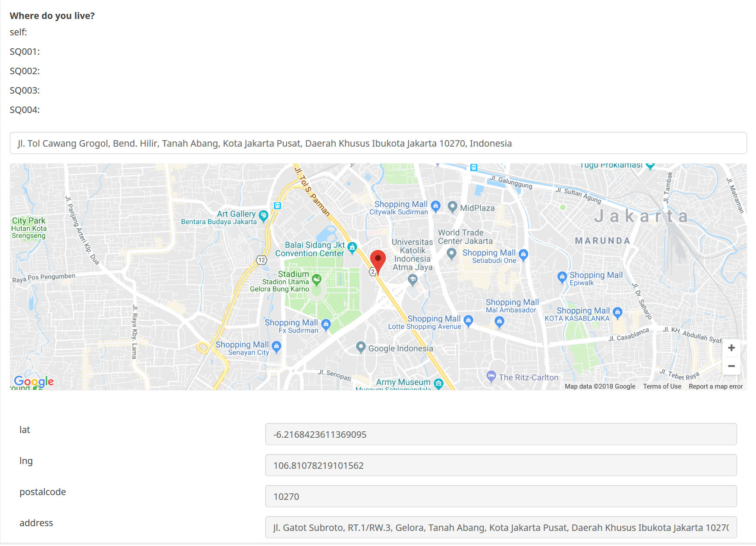756x546 pixels.
Task: Focus the address search field above map
Action: tap(378, 143)
